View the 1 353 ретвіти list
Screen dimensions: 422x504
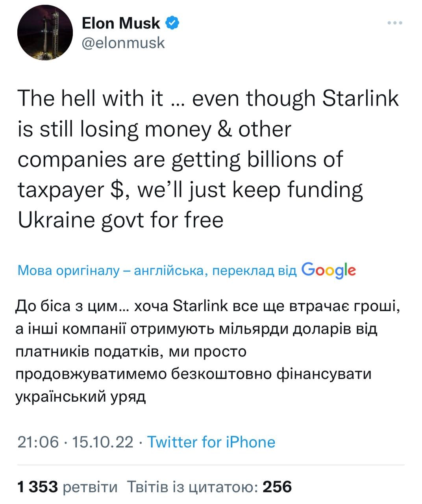[67, 487]
